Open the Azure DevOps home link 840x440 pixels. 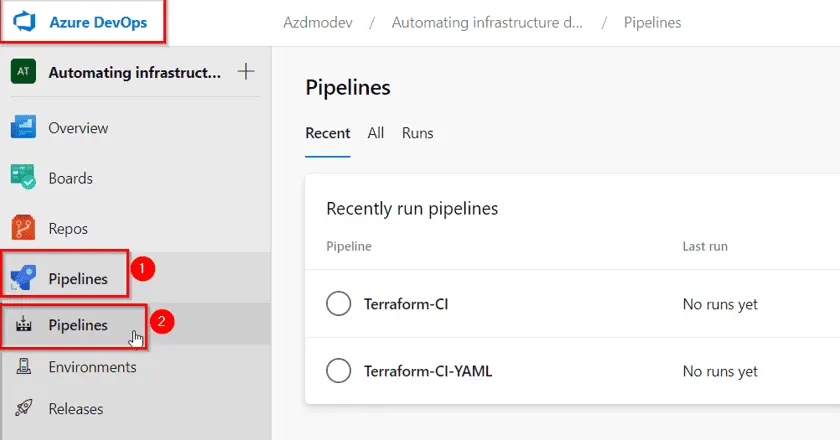coord(98,23)
